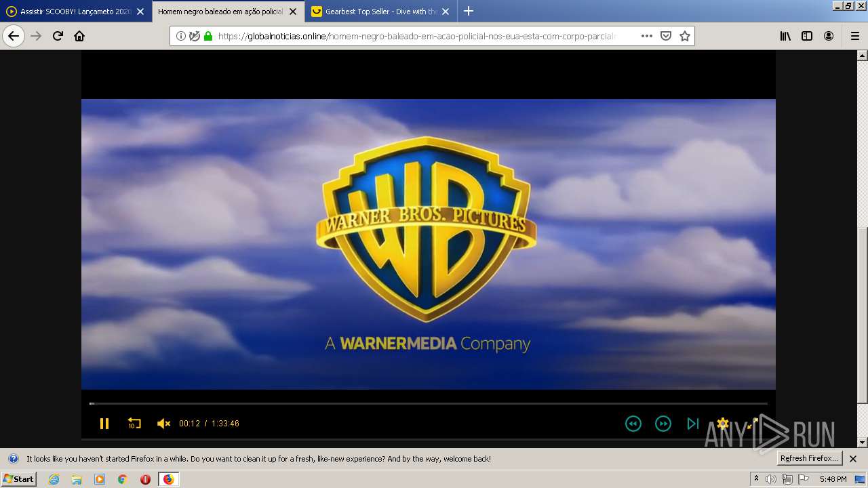
Task: Launch Google Chrome from the taskbar
Action: click(123, 479)
